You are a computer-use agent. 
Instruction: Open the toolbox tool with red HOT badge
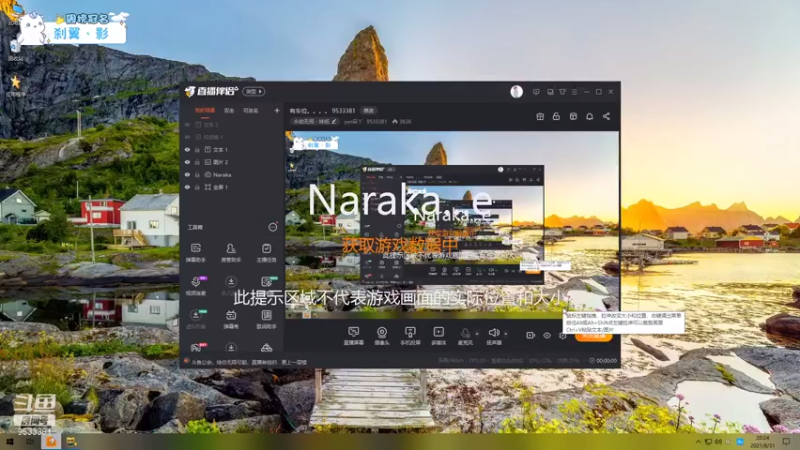click(196, 347)
